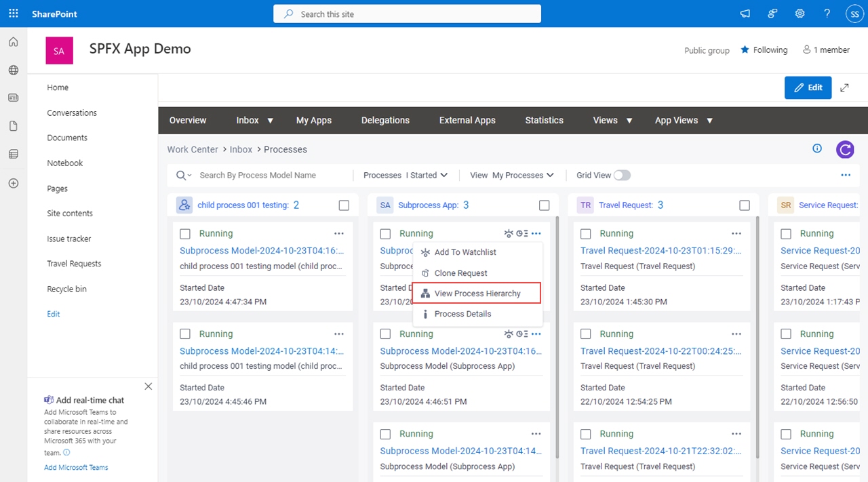Image resolution: width=868 pixels, height=482 pixels.
Task: Expand page to full screen arrows icon
Action: (844, 87)
